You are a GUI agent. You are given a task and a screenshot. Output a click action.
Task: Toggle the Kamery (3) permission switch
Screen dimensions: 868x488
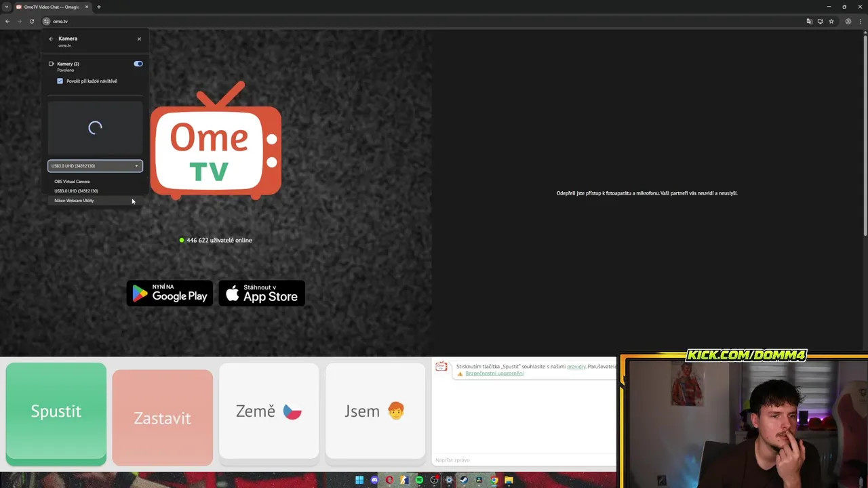coord(138,64)
